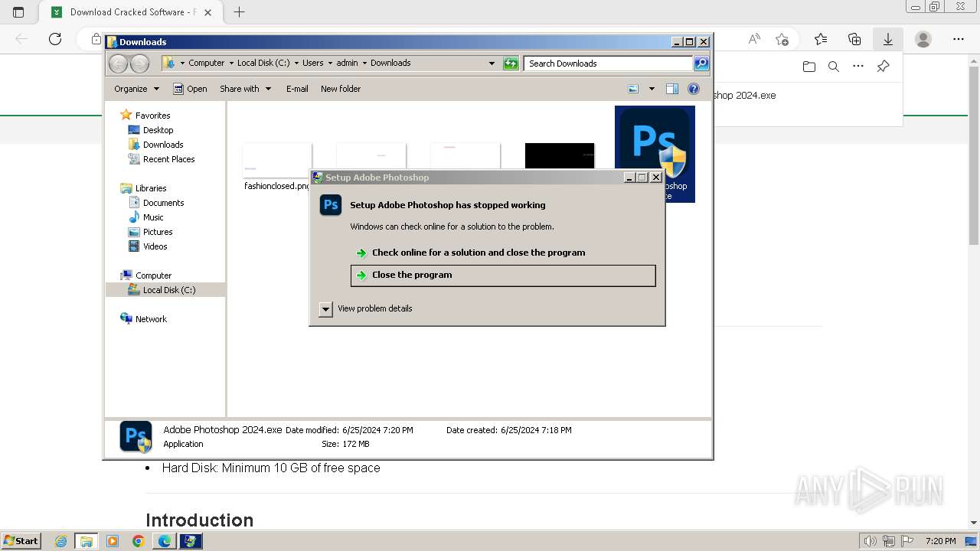Select Computer in navigation pane
The image size is (980, 551).
click(153, 275)
